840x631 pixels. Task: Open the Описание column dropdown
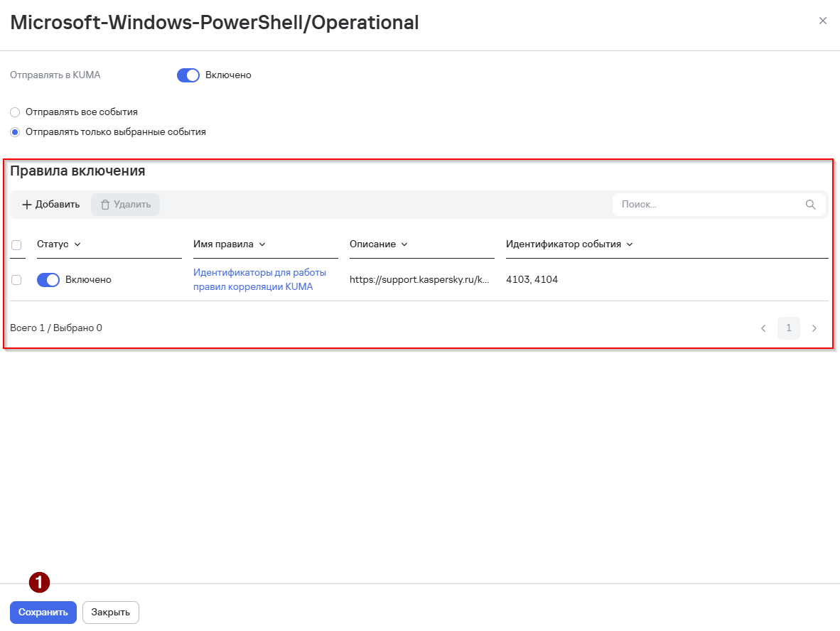(x=404, y=244)
